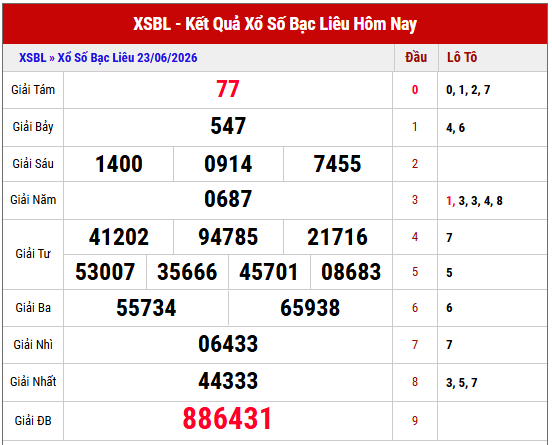This screenshot has width=552, height=445.
Task: Click the Giải Bảy number 547
Action: pos(228,126)
